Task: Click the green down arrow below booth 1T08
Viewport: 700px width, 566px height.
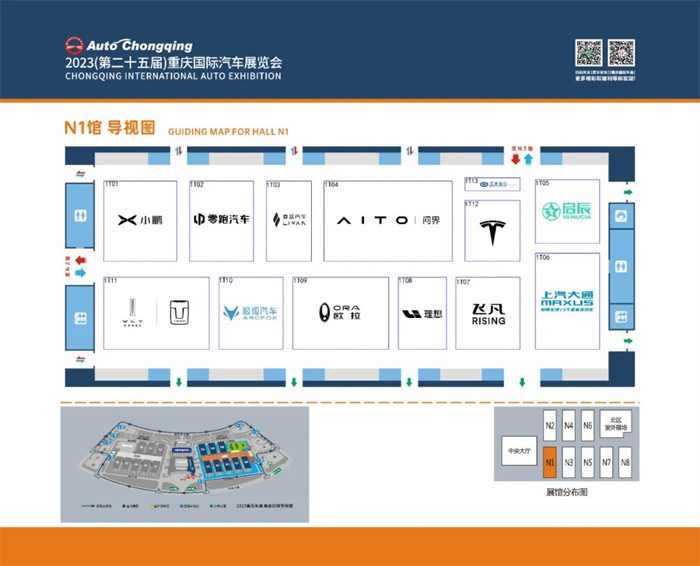Action: [x=409, y=382]
